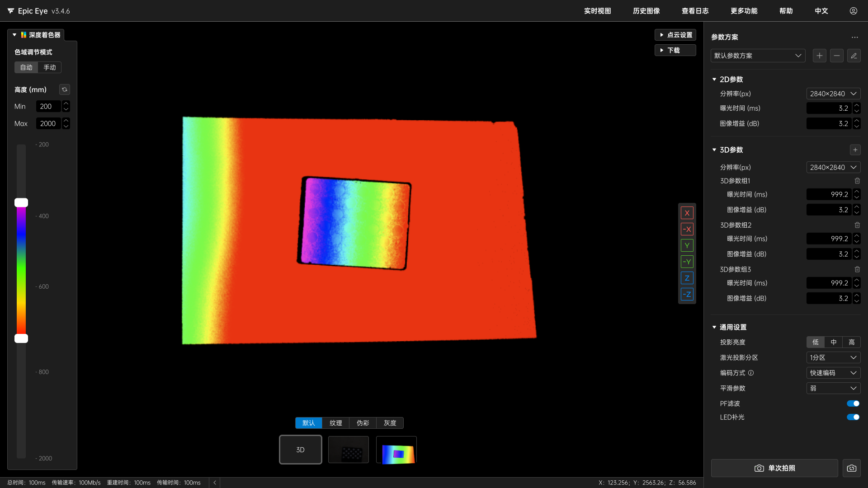Screen dimensions: 868x488
Task: Click the height range refresh icon
Action: click(x=65, y=89)
